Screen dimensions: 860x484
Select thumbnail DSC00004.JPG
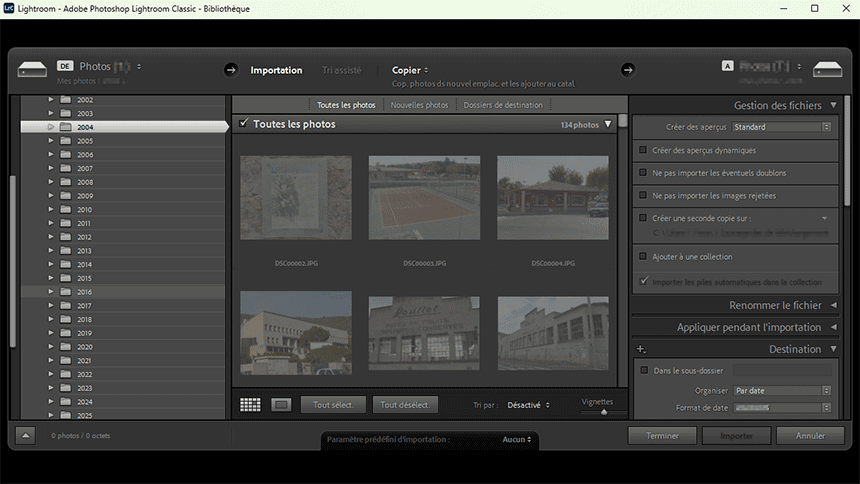click(x=552, y=198)
